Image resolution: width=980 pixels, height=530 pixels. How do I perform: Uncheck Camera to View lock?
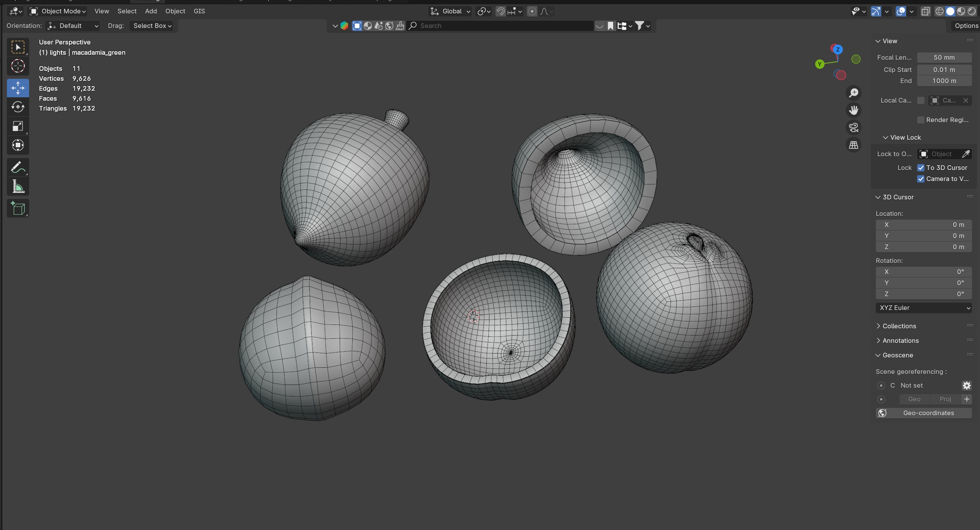click(x=921, y=179)
